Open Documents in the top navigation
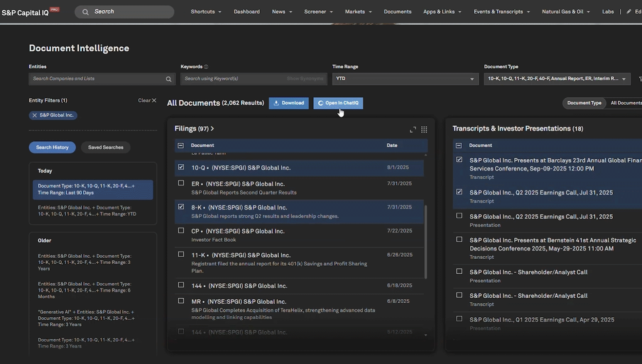This screenshot has width=642, height=364. pyautogui.click(x=397, y=12)
